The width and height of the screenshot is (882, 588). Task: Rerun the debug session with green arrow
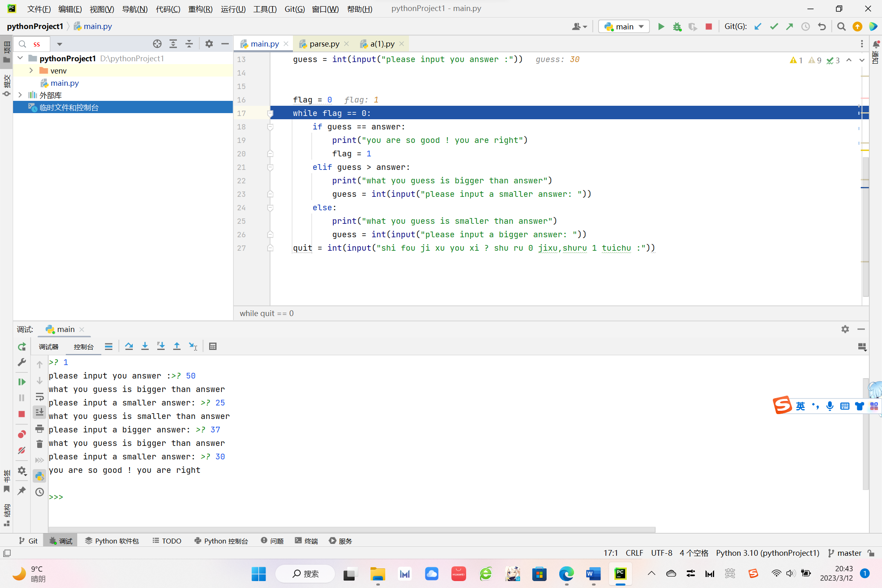tap(22, 347)
